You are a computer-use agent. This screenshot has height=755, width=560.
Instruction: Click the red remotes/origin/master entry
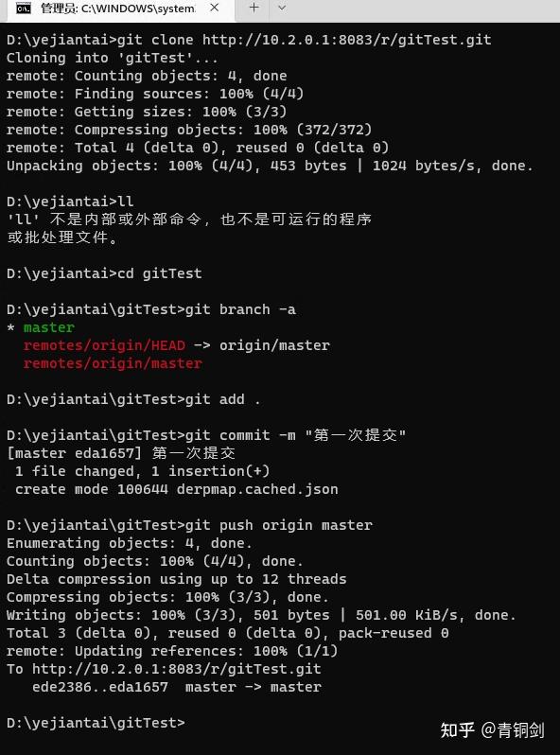tap(113, 363)
